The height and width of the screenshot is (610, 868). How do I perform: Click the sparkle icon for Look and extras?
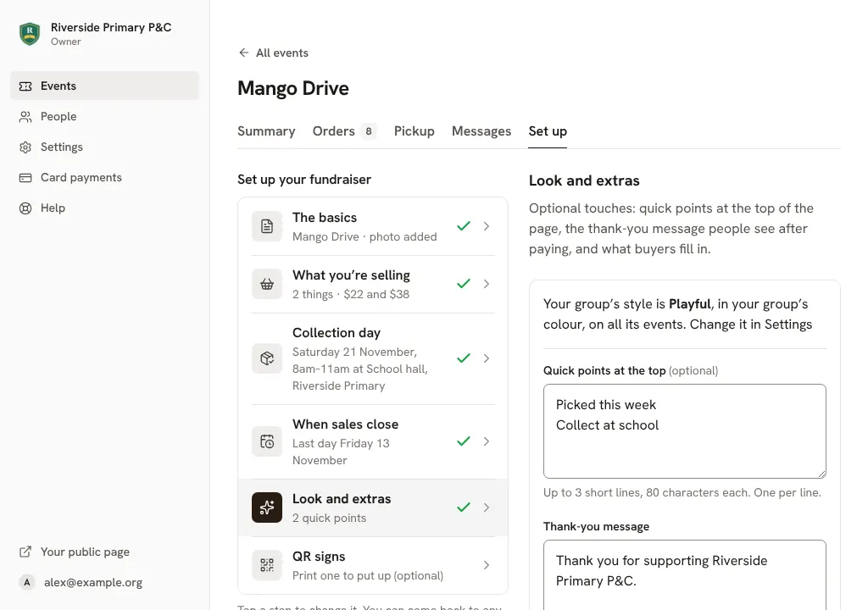267,507
